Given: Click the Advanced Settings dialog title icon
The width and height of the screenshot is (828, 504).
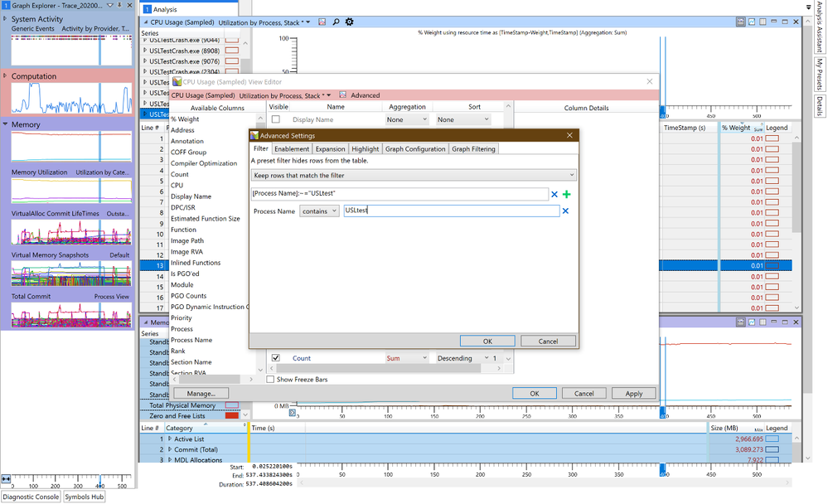Looking at the screenshot, I should [254, 136].
